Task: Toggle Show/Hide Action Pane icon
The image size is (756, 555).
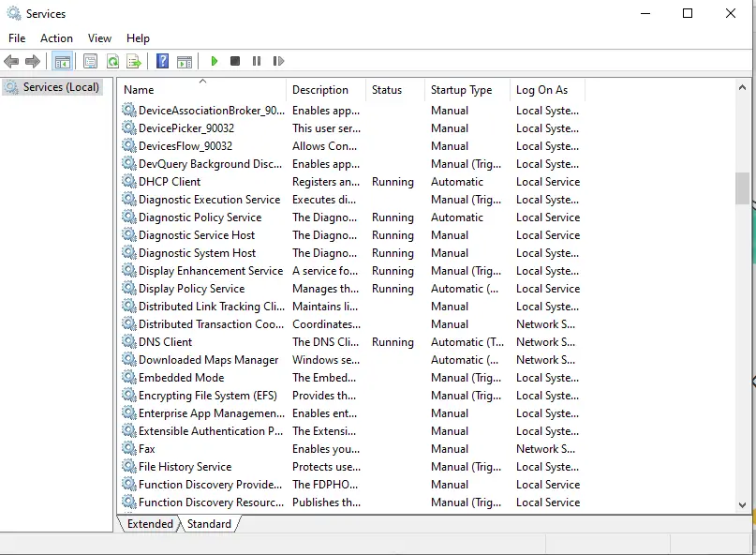Action: (x=185, y=61)
